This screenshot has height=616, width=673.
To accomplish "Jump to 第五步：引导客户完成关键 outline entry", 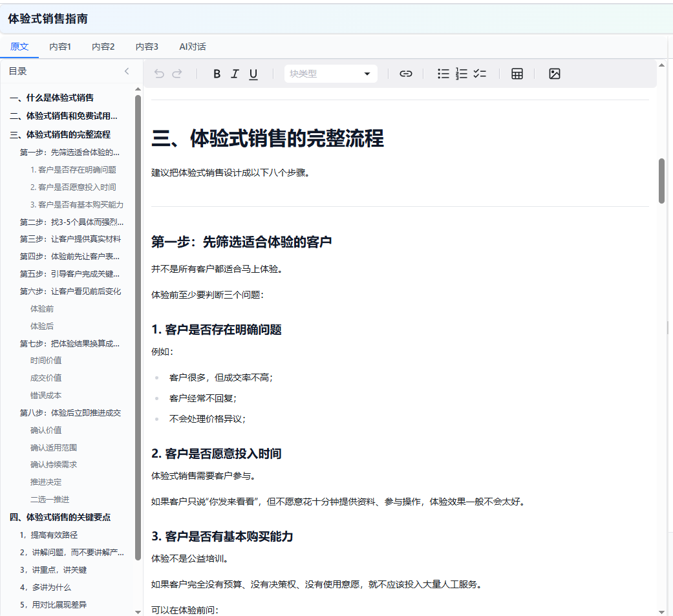I will pos(70,274).
